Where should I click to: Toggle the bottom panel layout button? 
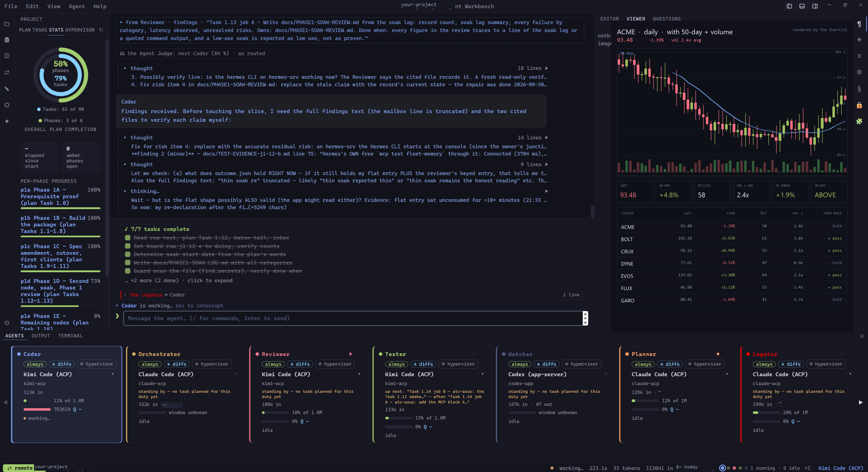click(x=802, y=6)
